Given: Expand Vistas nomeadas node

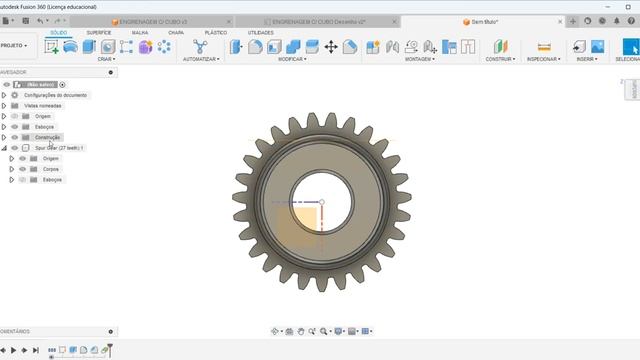Looking at the screenshot, I should (4, 106).
